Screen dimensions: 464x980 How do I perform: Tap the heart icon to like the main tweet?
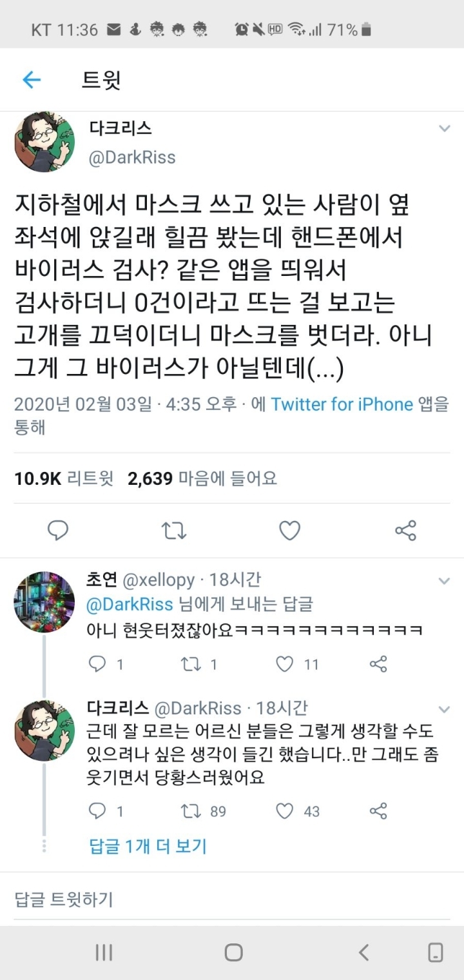289,530
